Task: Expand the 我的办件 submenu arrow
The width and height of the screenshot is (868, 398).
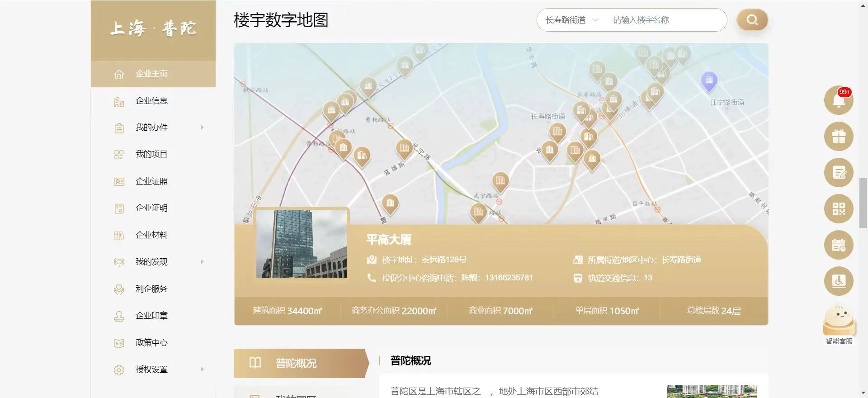Action: 202,128
